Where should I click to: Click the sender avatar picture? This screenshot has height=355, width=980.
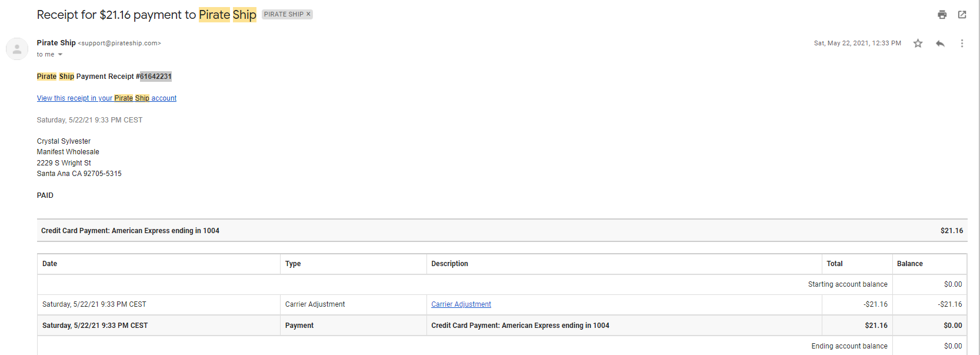(x=17, y=49)
